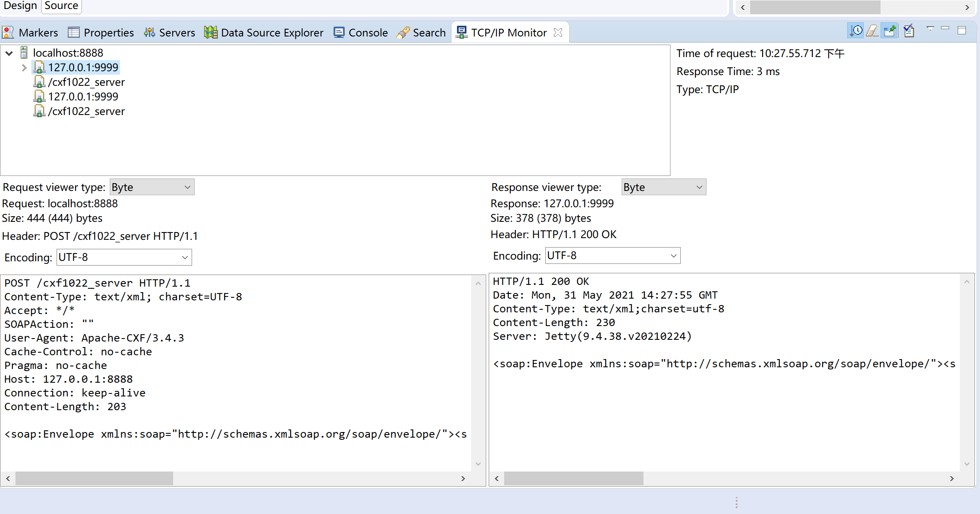The width and height of the screenshot is (980, 514).
Task: Switch to the Console tab
Action: coord(361,33)
